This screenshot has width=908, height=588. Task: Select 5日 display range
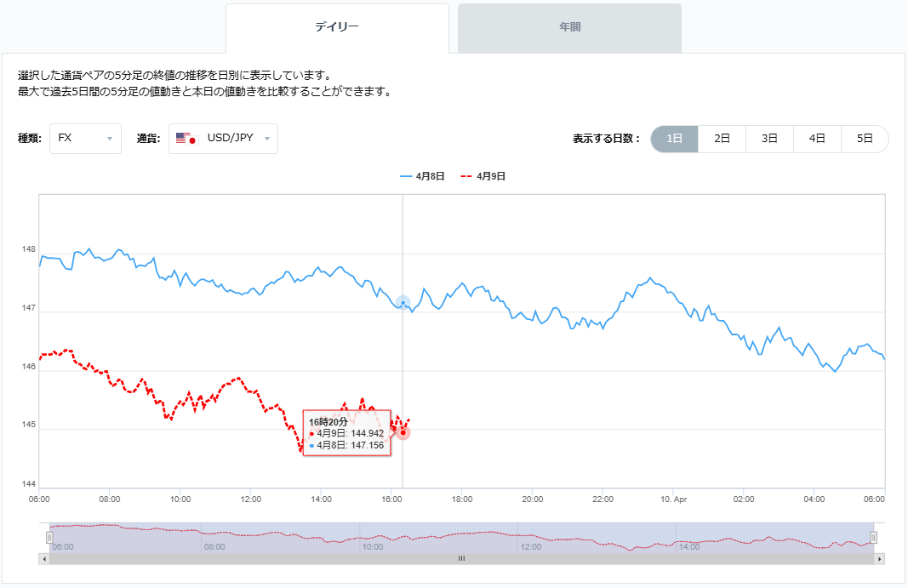pyautogui.click(x=865, y=139)
